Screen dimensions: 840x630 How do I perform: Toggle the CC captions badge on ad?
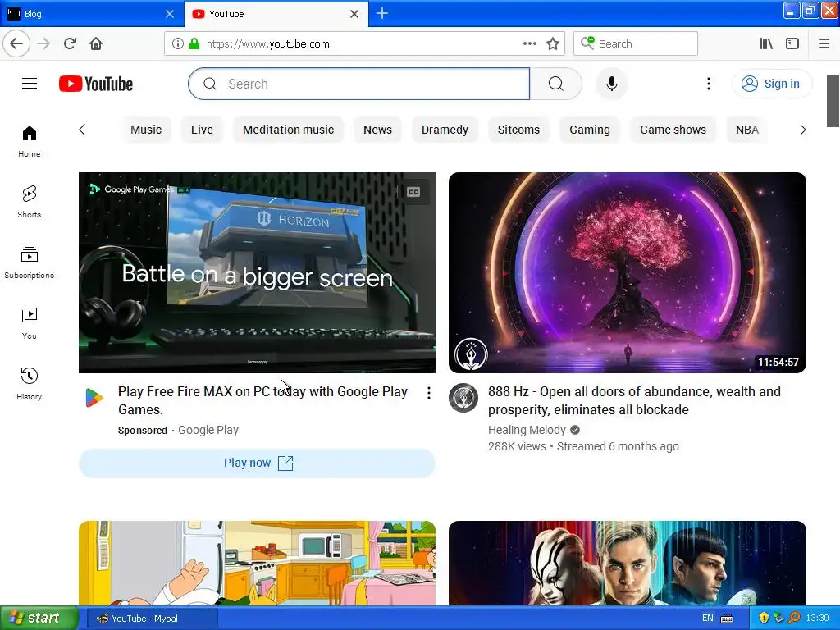pos(413,192)
